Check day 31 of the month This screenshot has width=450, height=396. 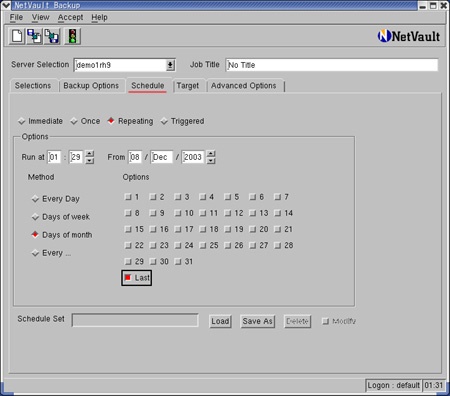coord(178,262)
